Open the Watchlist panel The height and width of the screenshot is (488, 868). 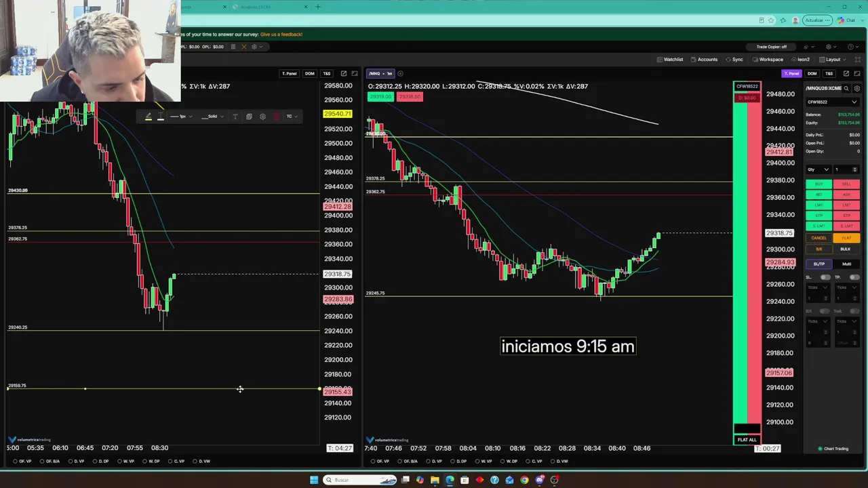tap(670, 60)
